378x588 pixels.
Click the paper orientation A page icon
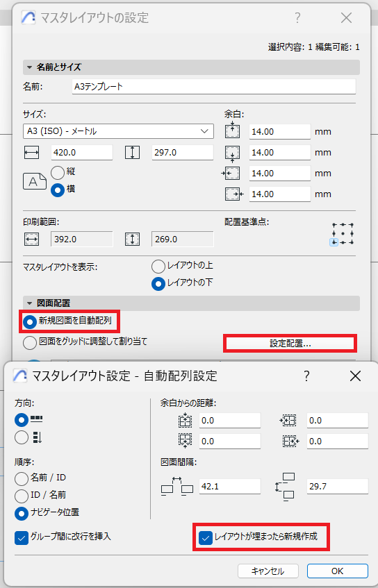[35, 181]
